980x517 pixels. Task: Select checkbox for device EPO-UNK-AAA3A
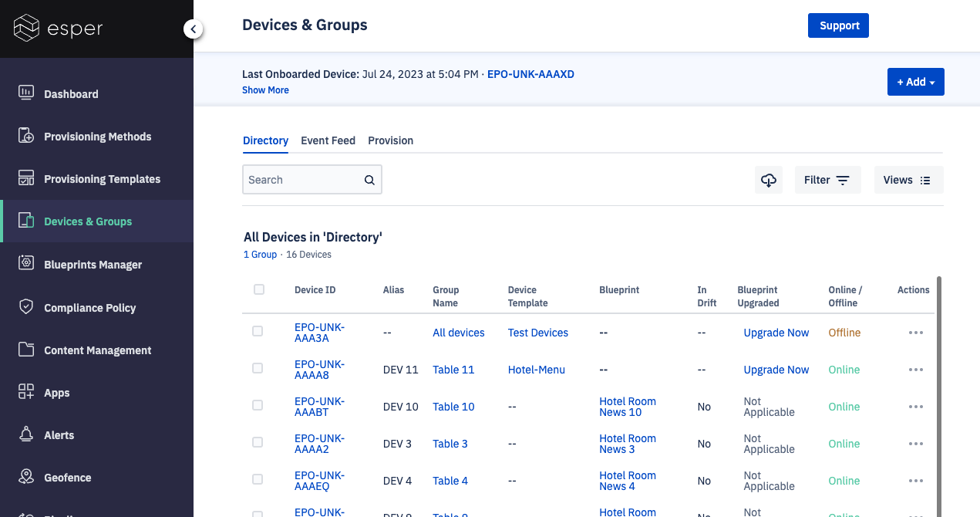[x=258, y=331]
